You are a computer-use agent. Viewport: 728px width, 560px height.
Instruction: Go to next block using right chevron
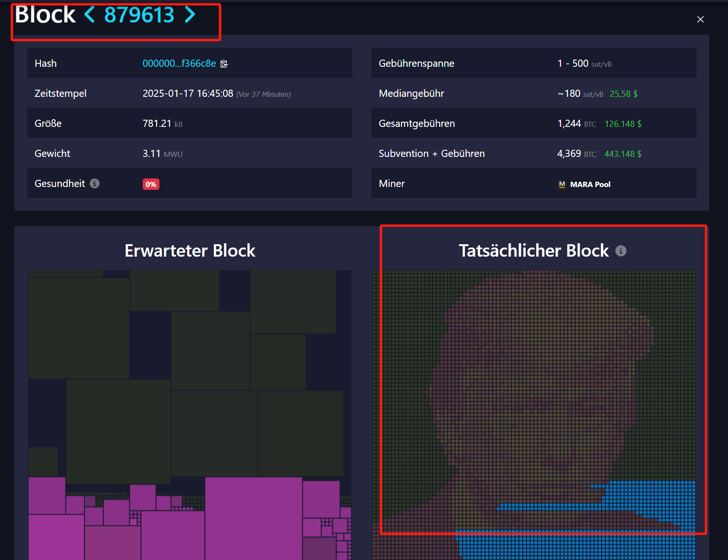point(190,15)
